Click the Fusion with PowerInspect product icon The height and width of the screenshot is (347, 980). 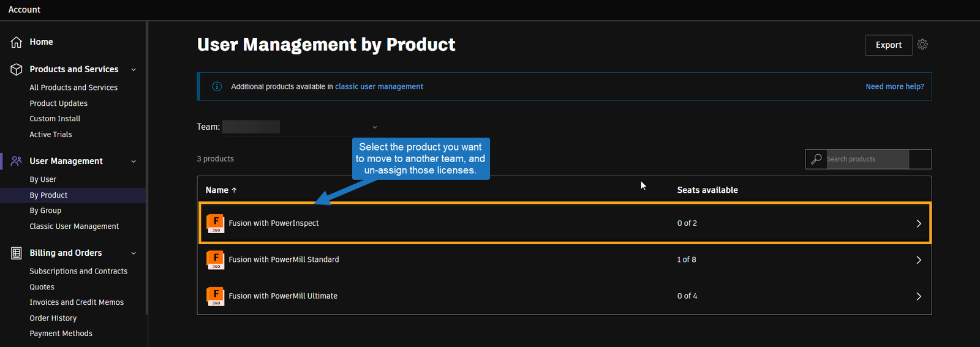coord(216,223)
